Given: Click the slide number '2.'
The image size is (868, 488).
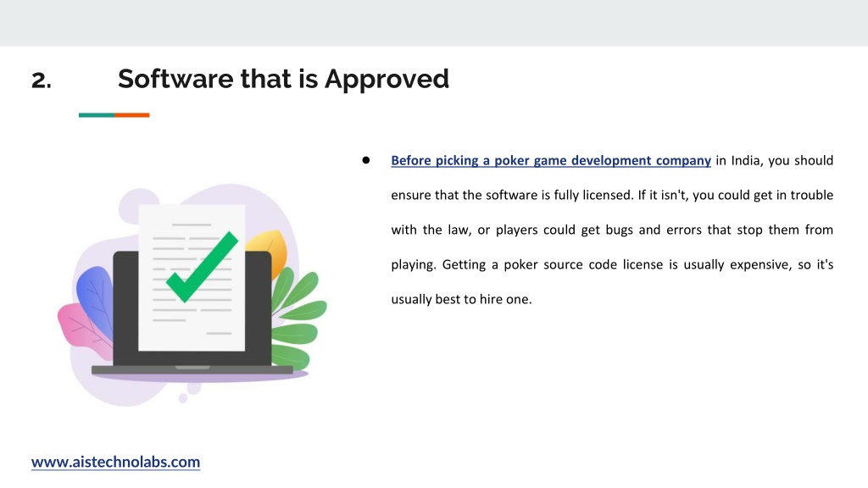Looking at the screenshot, I should point(42,80).
